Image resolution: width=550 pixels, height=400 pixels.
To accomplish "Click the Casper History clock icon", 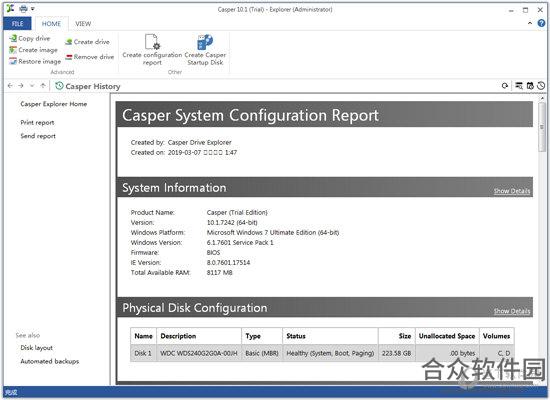I will click(59, 86).
